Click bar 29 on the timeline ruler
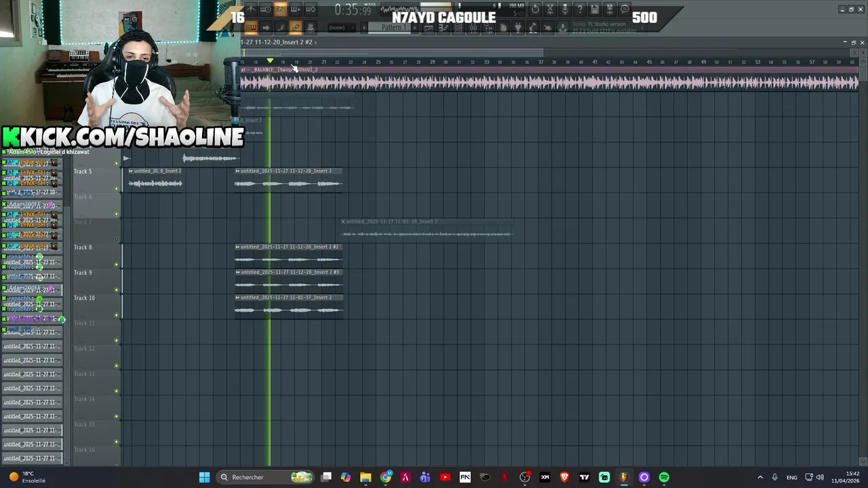The height and width of the screenshot is (488, 868). (432, 62)
